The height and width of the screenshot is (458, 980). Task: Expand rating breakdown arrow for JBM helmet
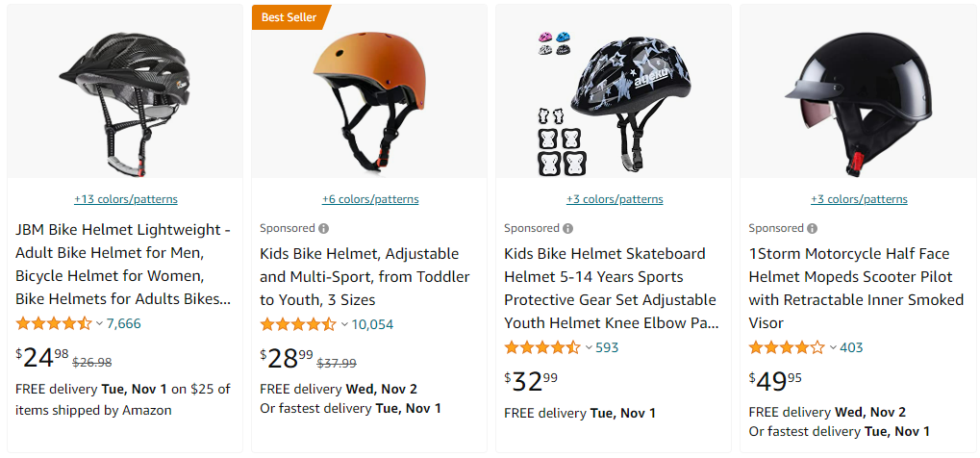(x=99, y=324)
